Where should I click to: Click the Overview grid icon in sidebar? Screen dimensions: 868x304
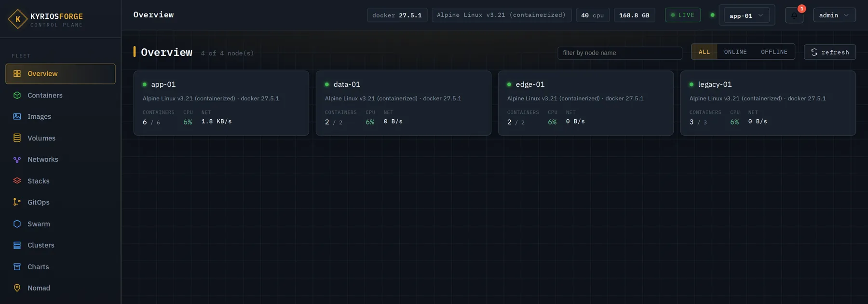coord(17,74)
